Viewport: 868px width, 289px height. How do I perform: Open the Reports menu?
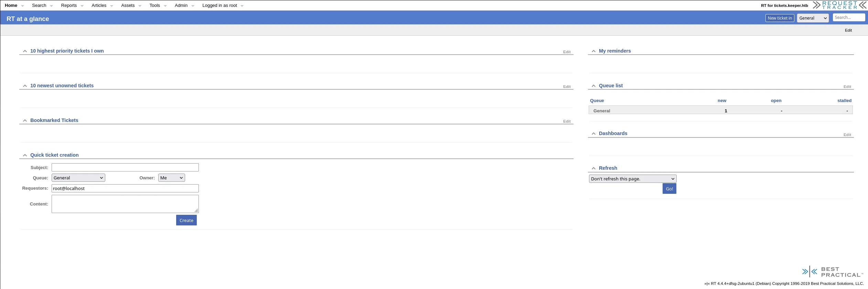pos(69,5)
